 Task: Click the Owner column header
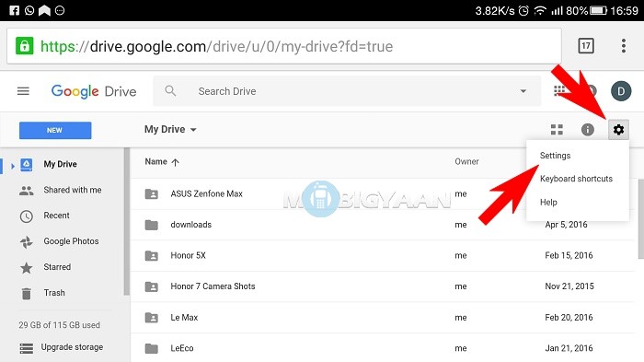[466, 162]
